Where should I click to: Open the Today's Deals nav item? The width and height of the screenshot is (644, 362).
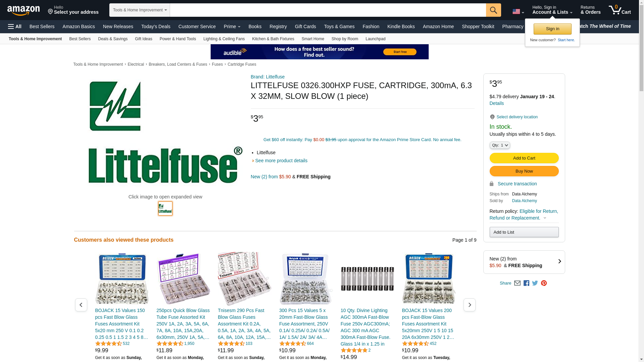tap(156, 26)
